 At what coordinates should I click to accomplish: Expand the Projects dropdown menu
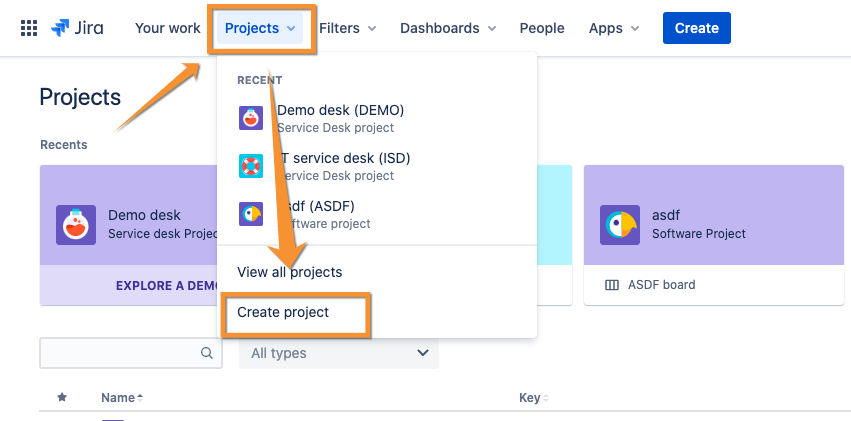260,28
